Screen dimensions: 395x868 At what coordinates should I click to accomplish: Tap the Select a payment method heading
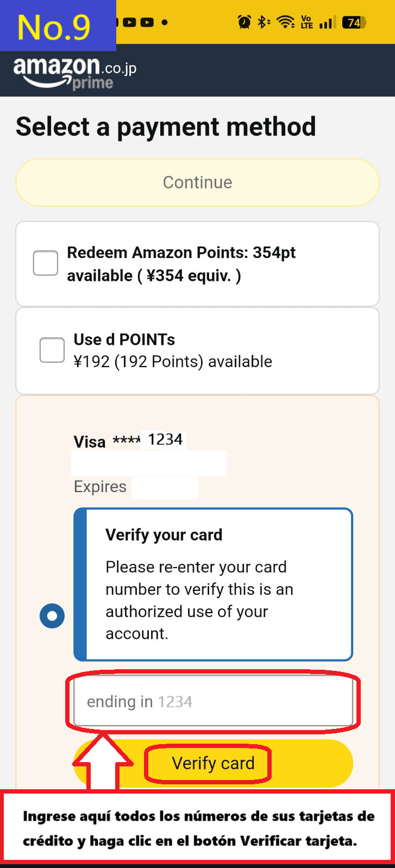coord(166,127)
